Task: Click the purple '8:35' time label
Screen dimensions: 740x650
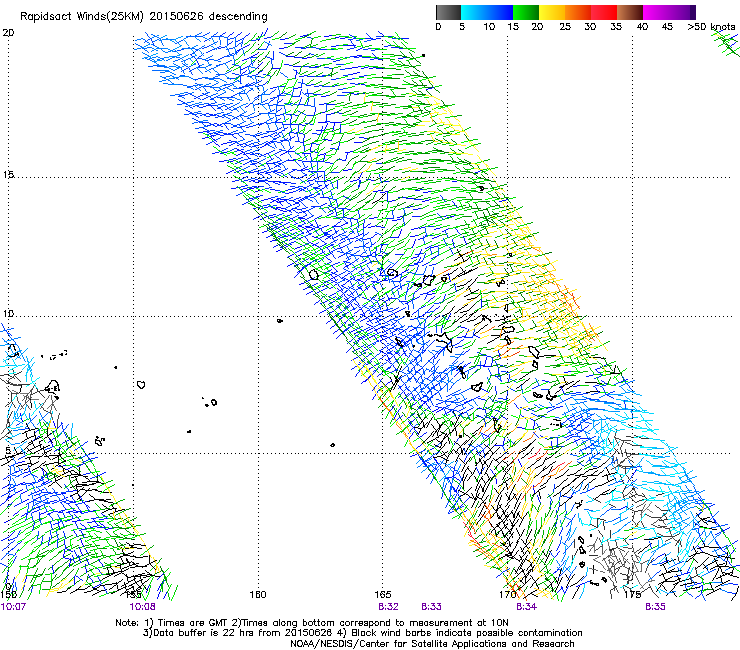Action: click(656, 607)
